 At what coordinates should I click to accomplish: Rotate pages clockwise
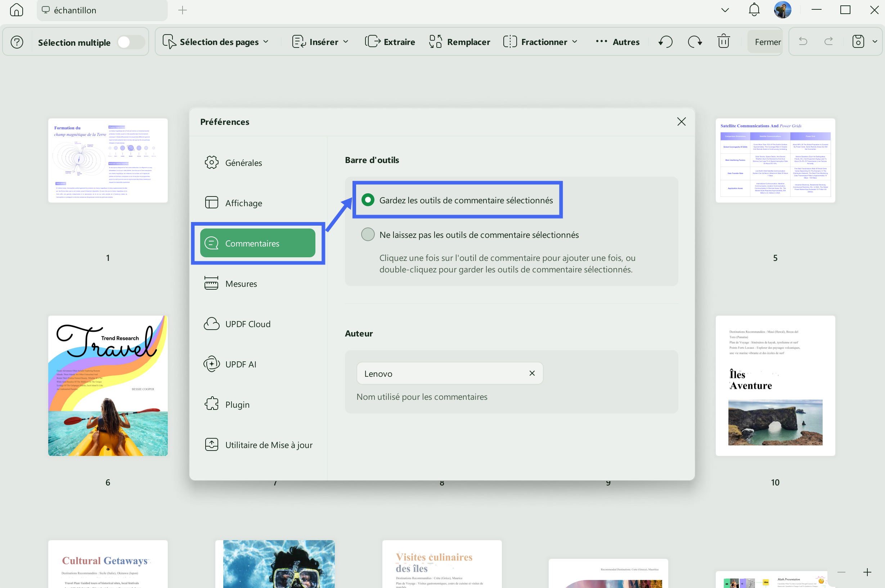coord(695,42)
